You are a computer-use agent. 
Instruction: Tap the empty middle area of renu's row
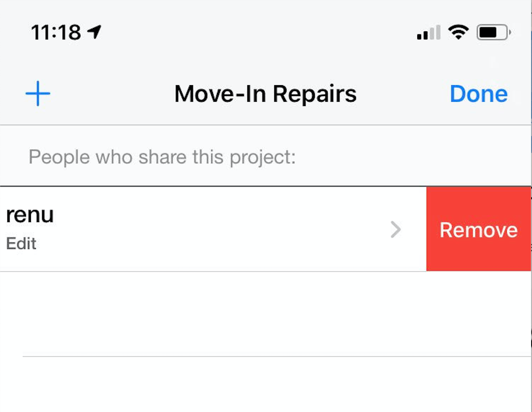tap(217, 229)
